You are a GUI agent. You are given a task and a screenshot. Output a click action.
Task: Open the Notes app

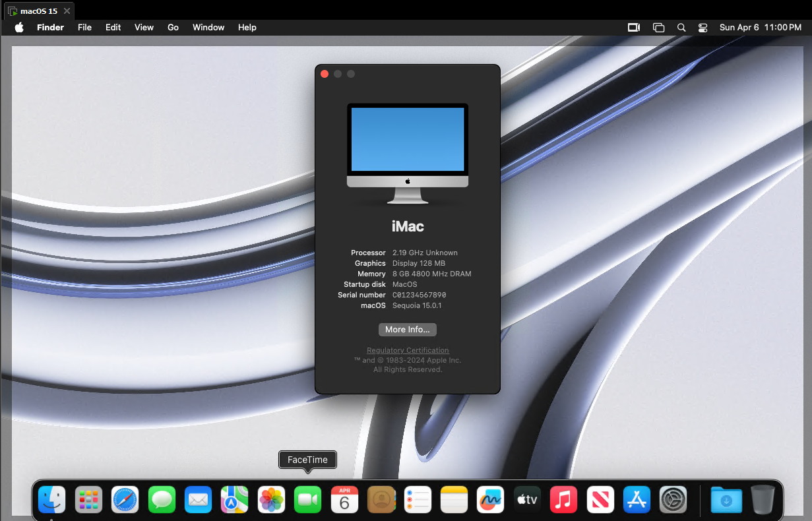pos(454,500)
